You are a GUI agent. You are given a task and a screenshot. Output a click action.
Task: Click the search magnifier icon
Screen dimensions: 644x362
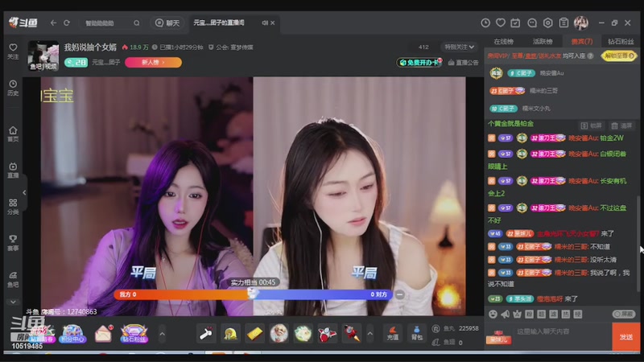(136, 23)
